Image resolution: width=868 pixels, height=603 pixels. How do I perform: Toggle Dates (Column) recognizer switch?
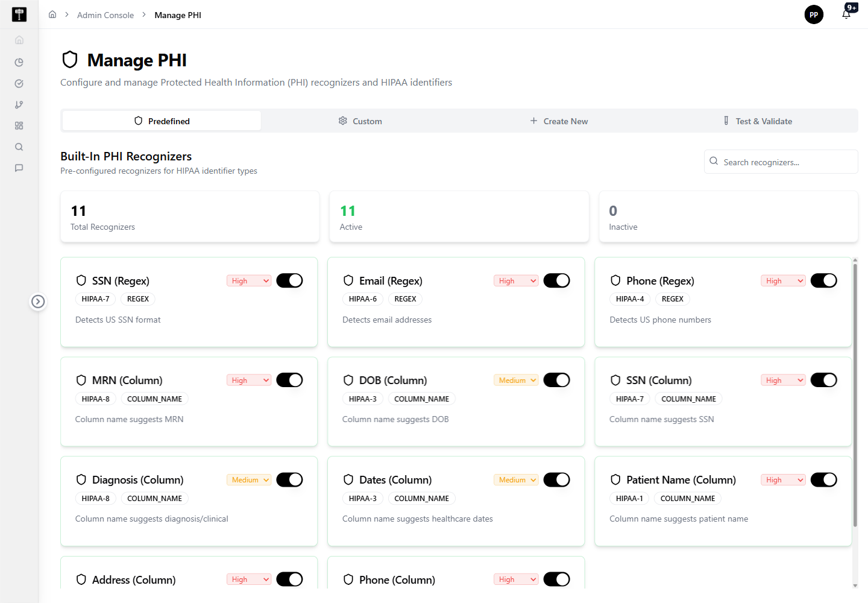coord(556,479)
